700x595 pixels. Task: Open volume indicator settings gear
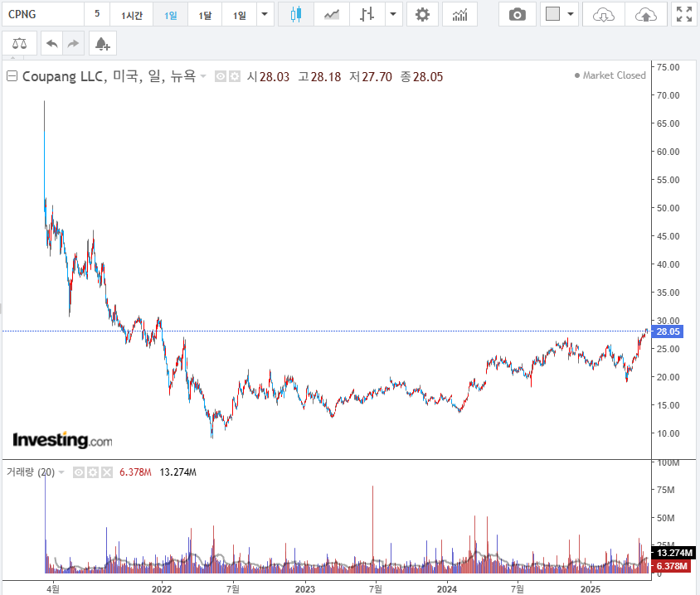(x=93, y=472)
